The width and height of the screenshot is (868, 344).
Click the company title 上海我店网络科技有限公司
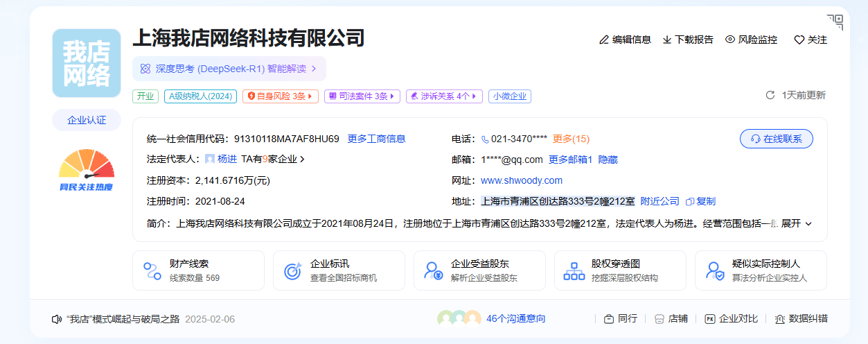pyautogui.click(x=249, y=37)
